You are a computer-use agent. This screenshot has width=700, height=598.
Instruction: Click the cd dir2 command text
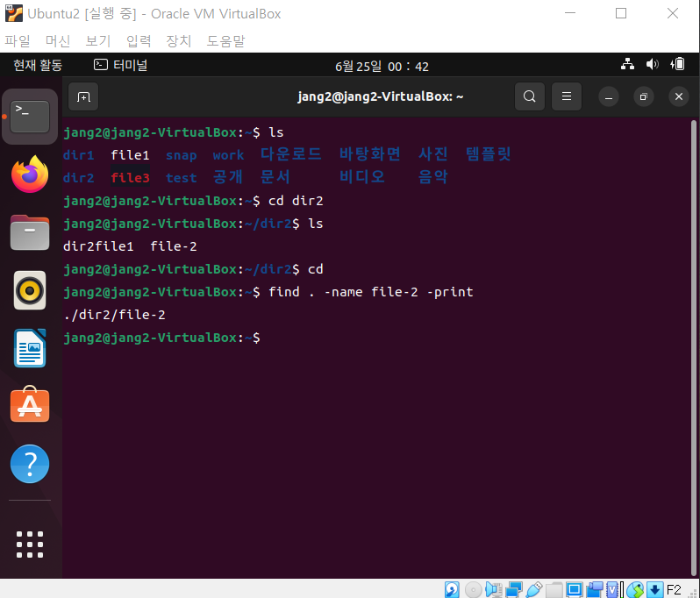click(x=296, y=201)
